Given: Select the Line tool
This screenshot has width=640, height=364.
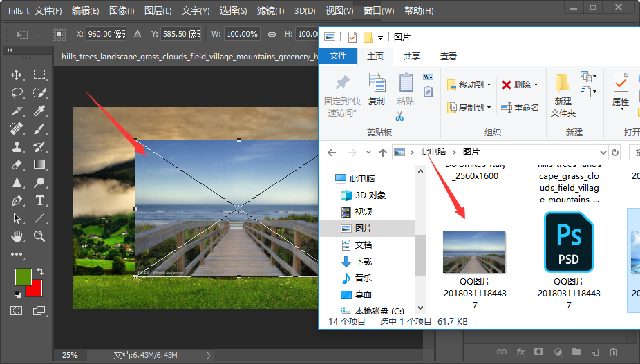Looking at the screenshot, I should point(39,218).
